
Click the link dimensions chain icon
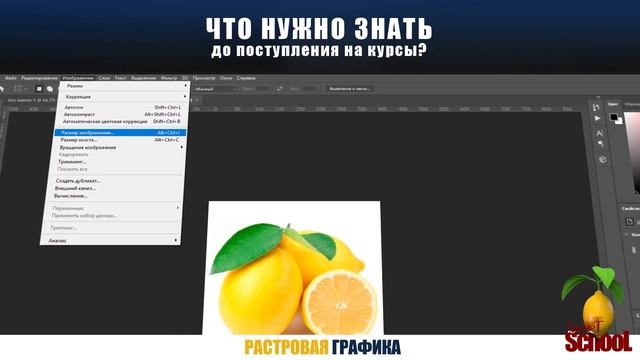click(634, 250)
